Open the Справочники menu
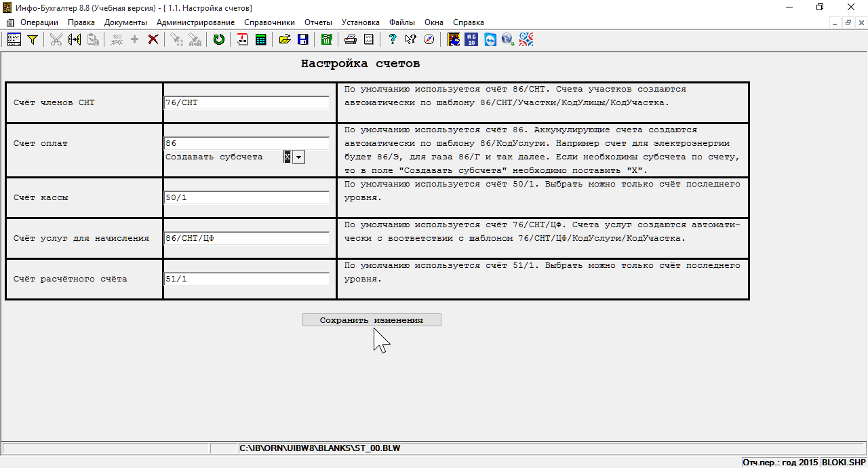 tap(270, 22)
